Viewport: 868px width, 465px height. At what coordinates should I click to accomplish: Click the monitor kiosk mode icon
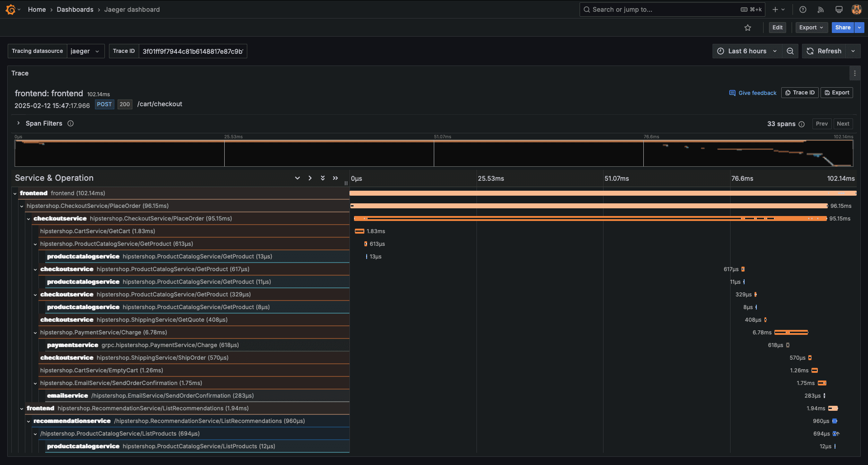point(839,9)
